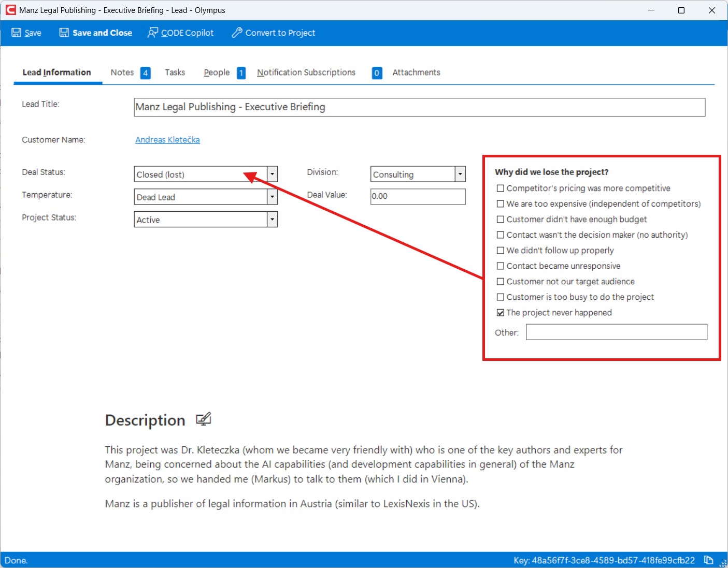Click the Description heading

145,420
